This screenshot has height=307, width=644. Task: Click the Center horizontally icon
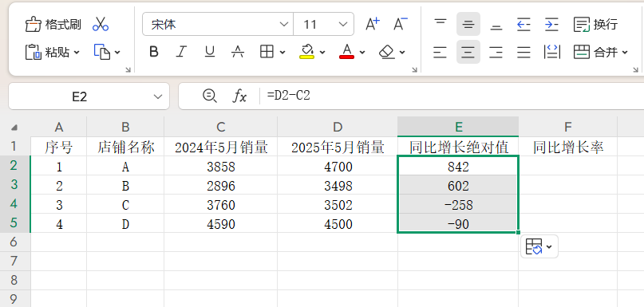468,52
